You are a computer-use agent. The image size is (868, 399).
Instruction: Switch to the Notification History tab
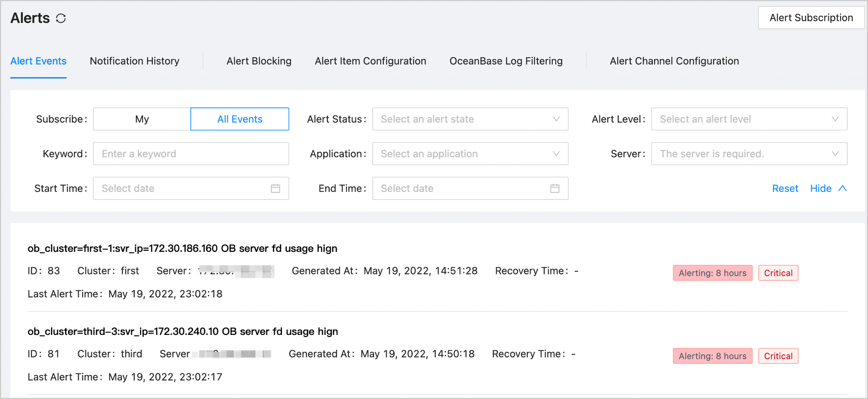coord(134,61)
